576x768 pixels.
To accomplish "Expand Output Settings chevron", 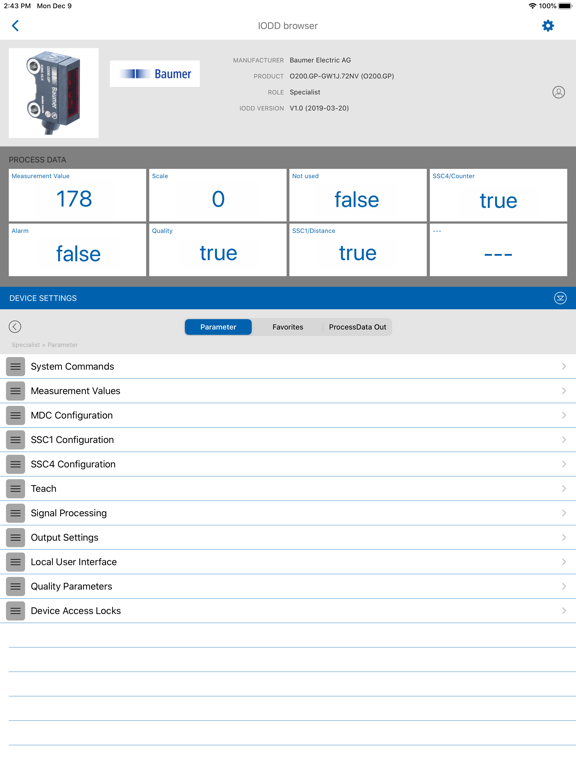I will click(x=564, y=538).
